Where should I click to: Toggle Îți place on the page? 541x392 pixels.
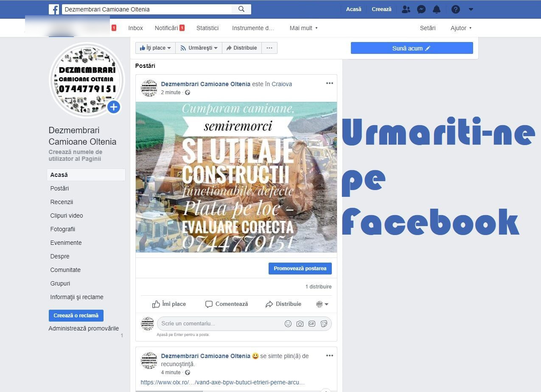click(155, 48)
